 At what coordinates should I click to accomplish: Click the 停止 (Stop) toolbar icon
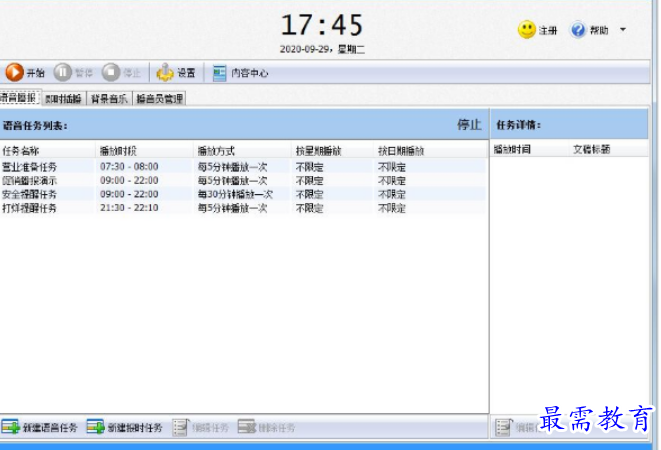[111, 72]
